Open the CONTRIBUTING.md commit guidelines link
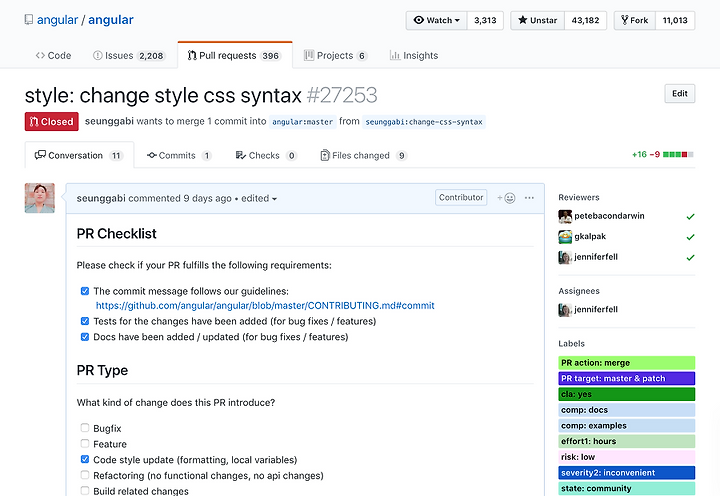This screenshot has height=496, width=720. [265, 306]
